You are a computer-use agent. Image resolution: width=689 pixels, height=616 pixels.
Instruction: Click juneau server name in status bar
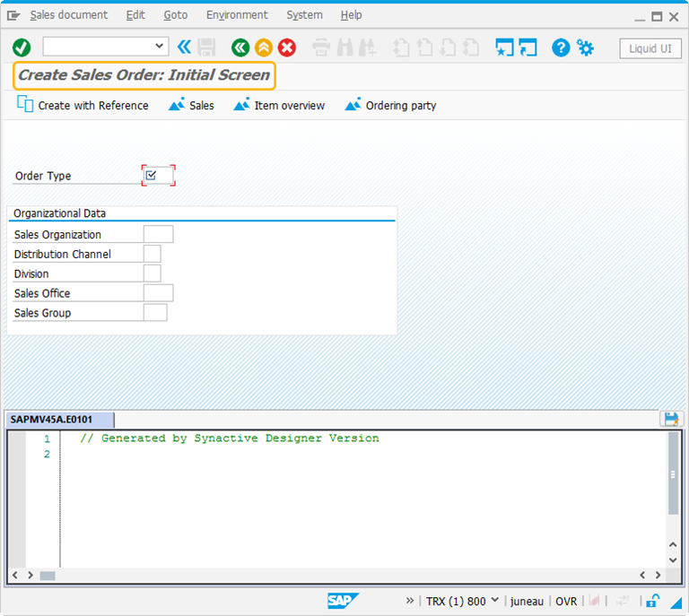[x=527, y=601]
